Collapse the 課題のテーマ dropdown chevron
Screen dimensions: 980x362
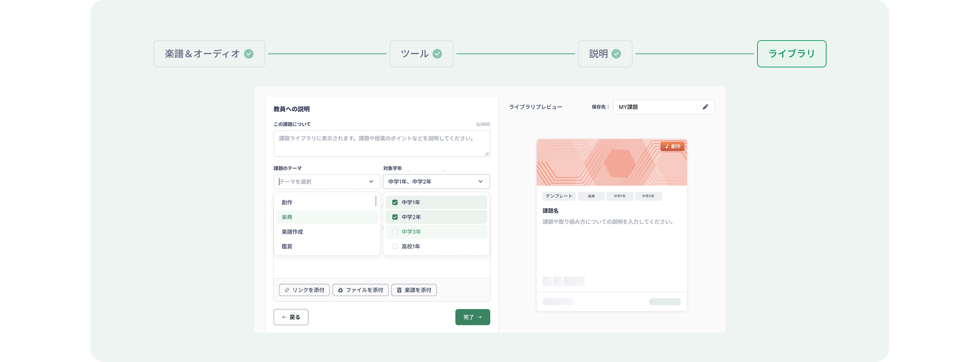coord(371,182)
